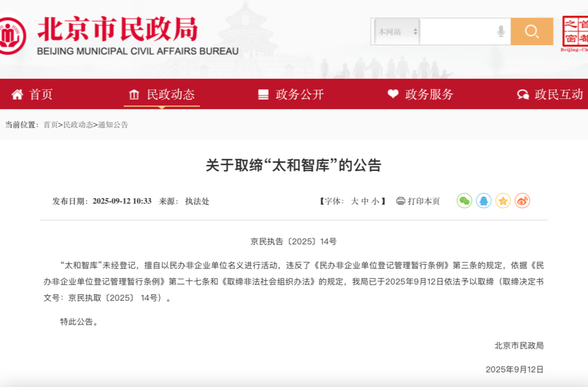The image size is (588, 387).
Task: Click the 打印本页 print link
Action: [423, 202]
